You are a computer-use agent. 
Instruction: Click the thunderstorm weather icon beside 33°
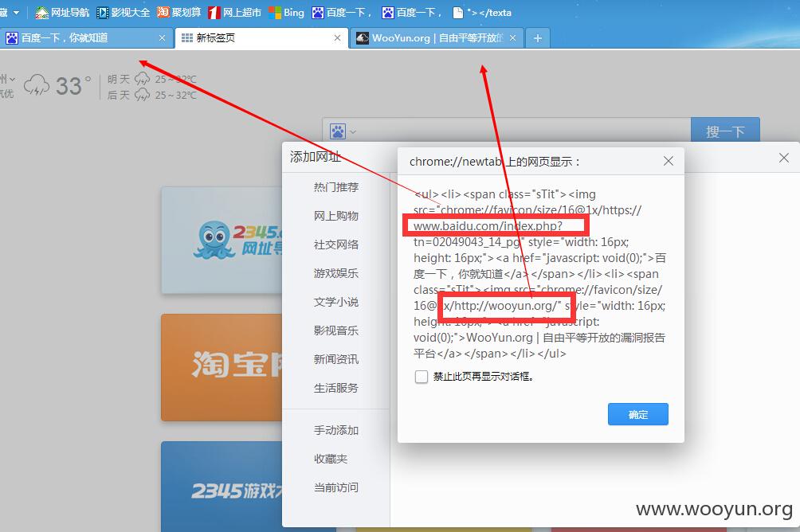tap(37, 84)
